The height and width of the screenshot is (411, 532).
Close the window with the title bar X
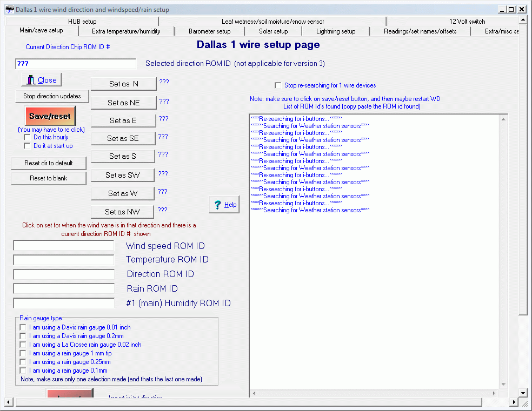[522, 10]
